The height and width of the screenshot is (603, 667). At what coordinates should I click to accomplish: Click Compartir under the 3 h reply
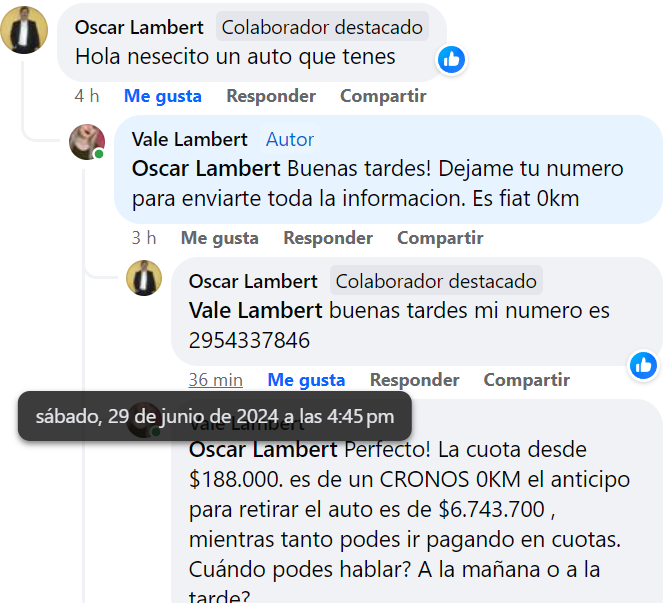440,238
